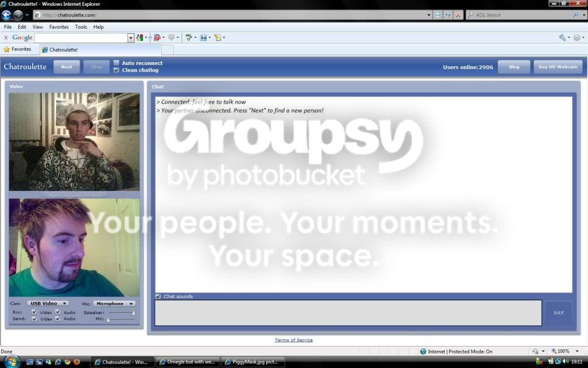Viewport: 588px width, 368px height.
Task: Toggle the Send Audio checkbox
Action: 58,319
